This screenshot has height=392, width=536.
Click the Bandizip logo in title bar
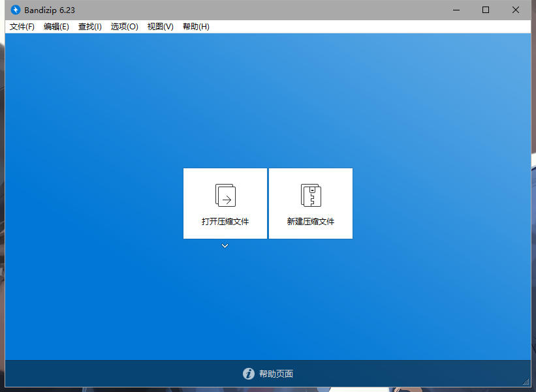pos(16,10)
